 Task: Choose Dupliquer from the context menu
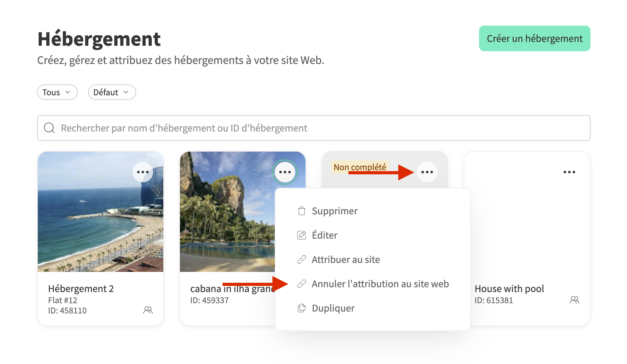[x=333, y=308]
